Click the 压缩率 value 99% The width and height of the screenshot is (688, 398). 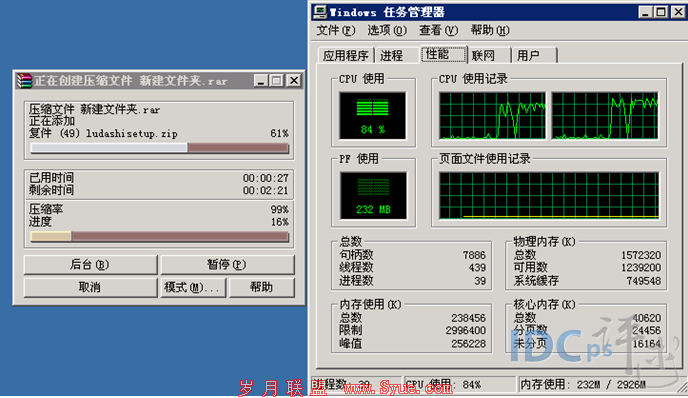[x=280, y=209]
